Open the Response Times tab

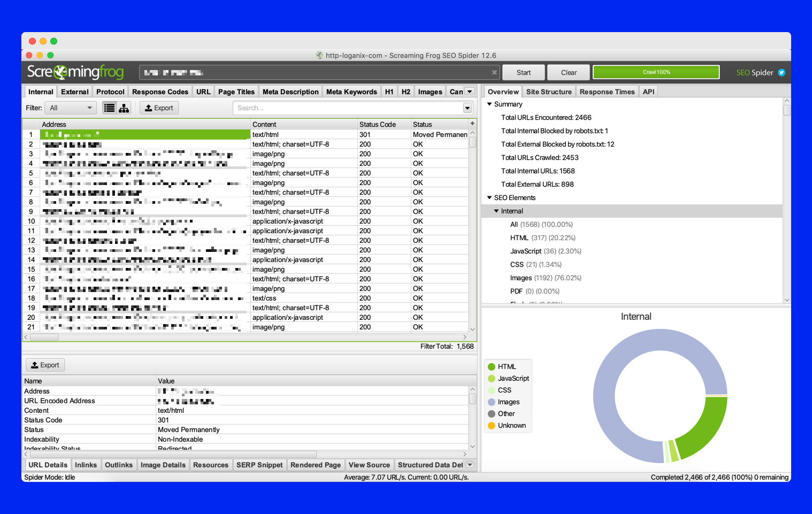(607, 92)
